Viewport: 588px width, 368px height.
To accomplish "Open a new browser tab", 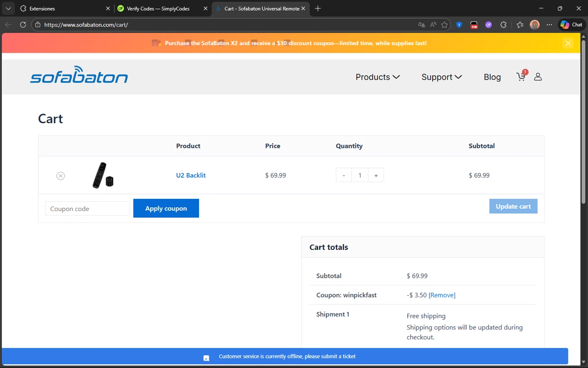I will pos(318,8).
